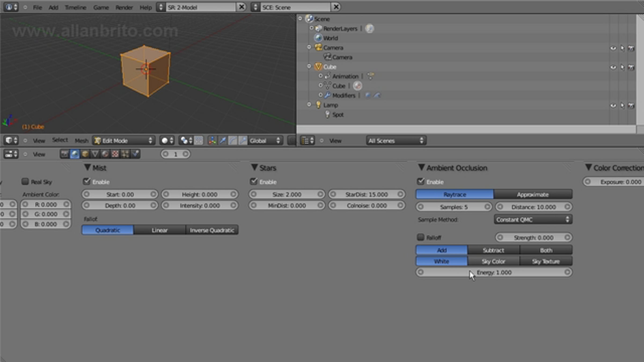Open the Mesh data triangle icon

tap(95, 154)
